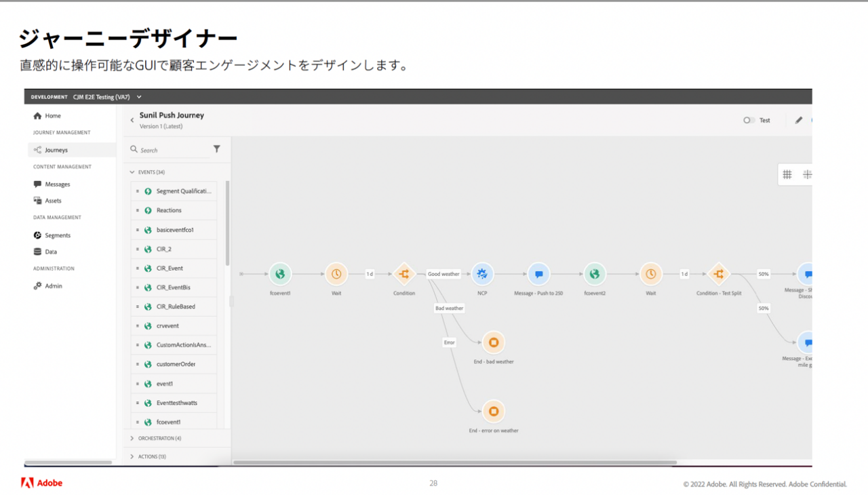Click the Condition diamond node
Screen dimensions: 868x495
403,274
